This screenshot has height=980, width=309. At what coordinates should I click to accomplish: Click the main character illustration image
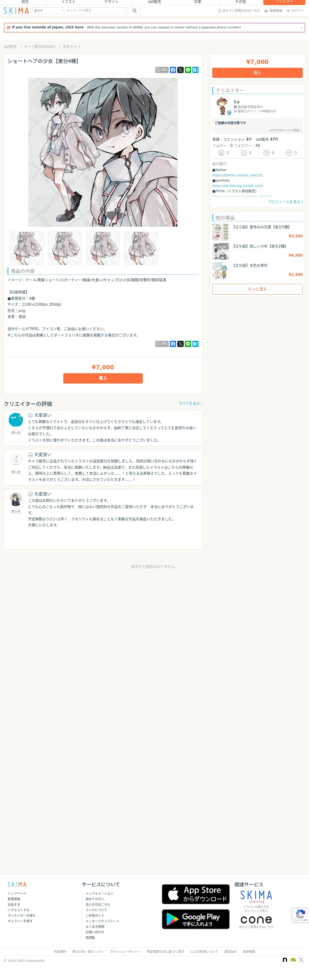click(103, 152)
